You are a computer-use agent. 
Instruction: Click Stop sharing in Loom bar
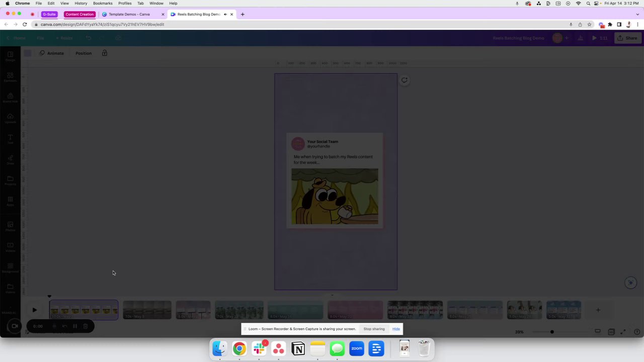coord(374,329)
